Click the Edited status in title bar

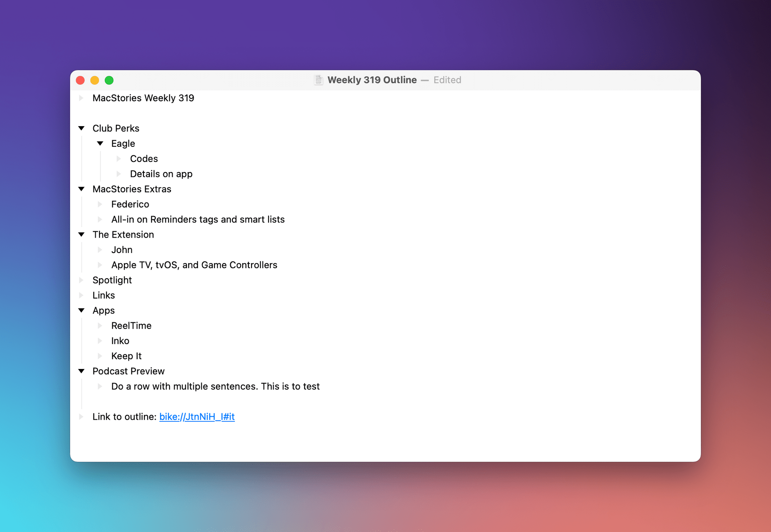[x=447, y=80]
